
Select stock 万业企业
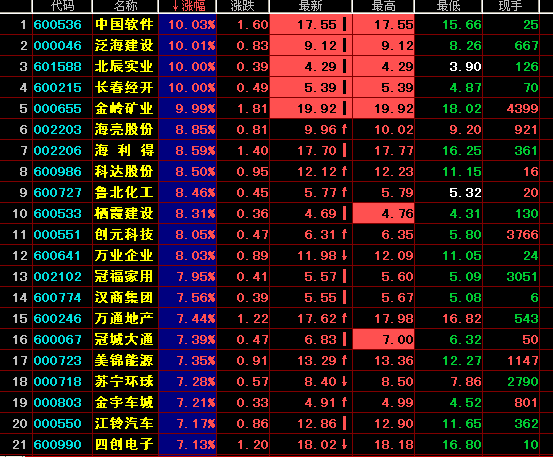pyautogui.click(x=124, y=255)
